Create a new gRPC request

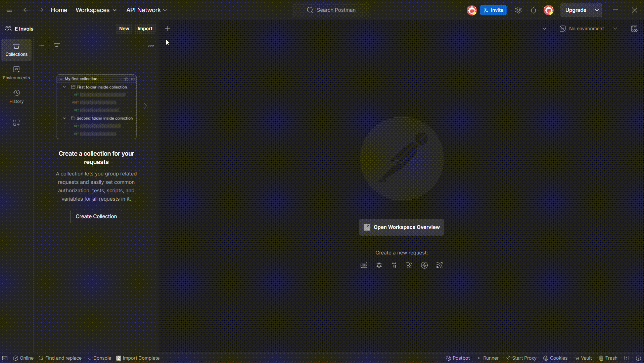(394, 265)
